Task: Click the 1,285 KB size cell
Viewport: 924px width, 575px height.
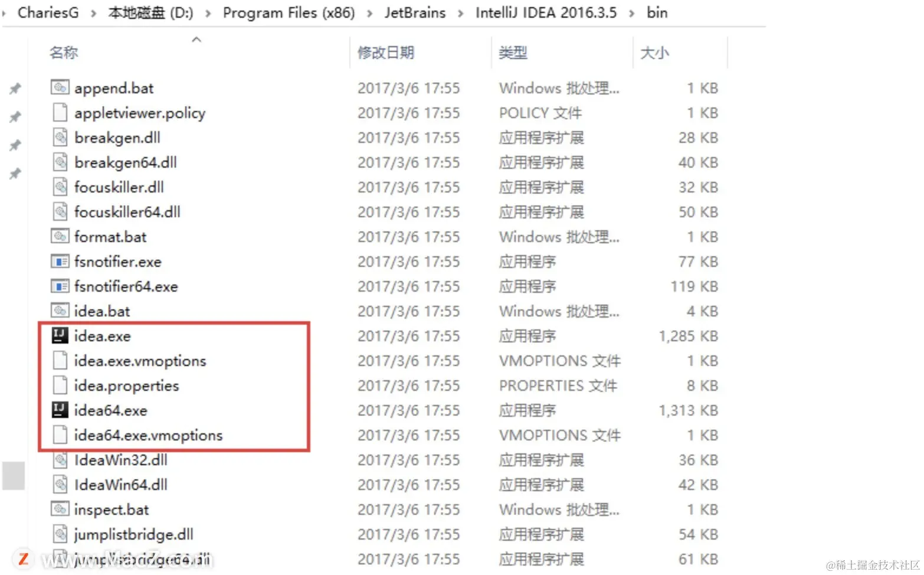Action: (x=689, y=336)
